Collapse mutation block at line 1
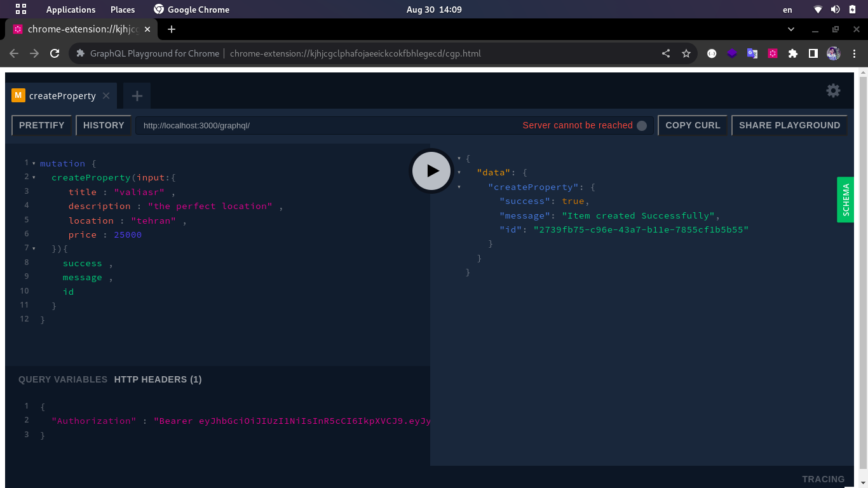868x488 pixels. pos(34,163)
